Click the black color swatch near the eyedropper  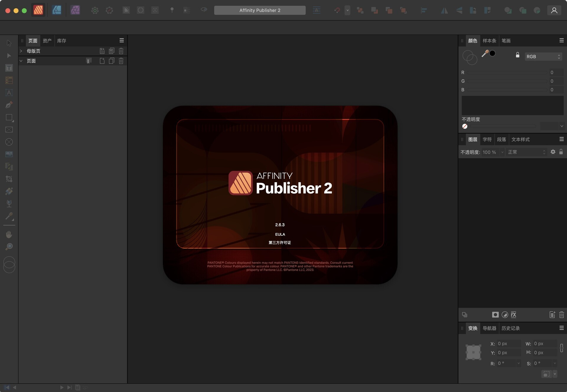pyautogui.click(x=493, y=53)
